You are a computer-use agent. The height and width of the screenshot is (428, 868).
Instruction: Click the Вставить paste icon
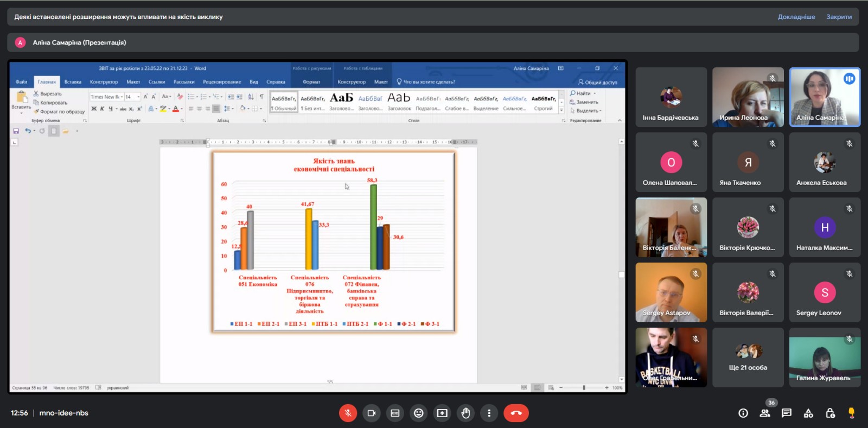(21, 97)
